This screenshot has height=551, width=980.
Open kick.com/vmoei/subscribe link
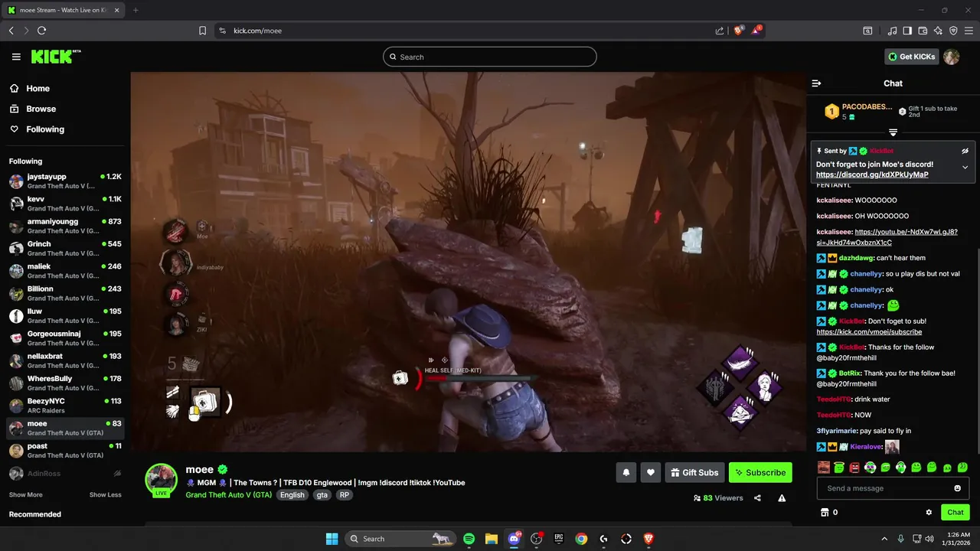click(x=869, y=332)
